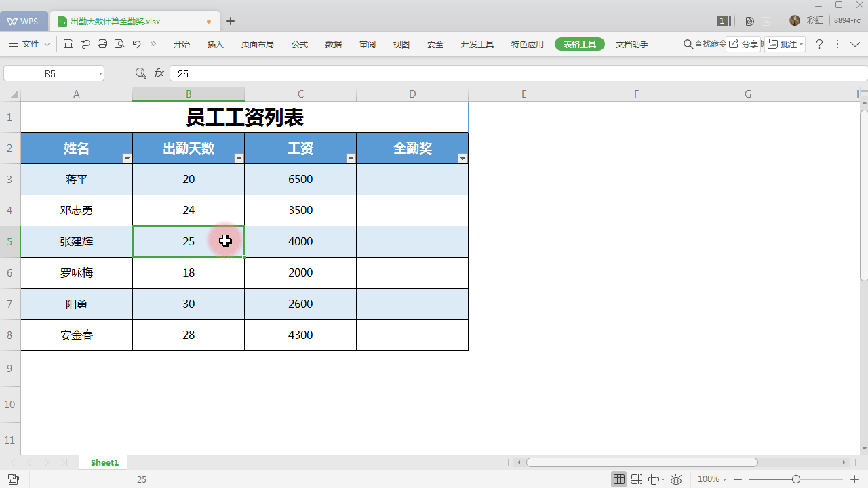Image resolution: width=868 pixels, height=488 pixels.
Task: Open the filter dropdown on 出勤天数 header
Action: [239, 158]
